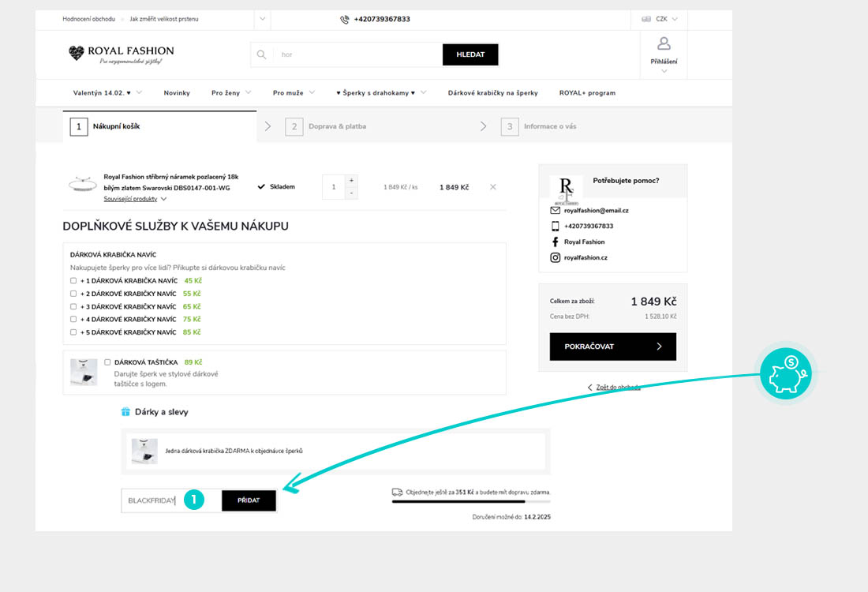Image resolution: width=868 pixels, height=592 pixels.
Task: Open the Přihlášení user account icon
Action: pyautogui.click(x=664, y=44)
